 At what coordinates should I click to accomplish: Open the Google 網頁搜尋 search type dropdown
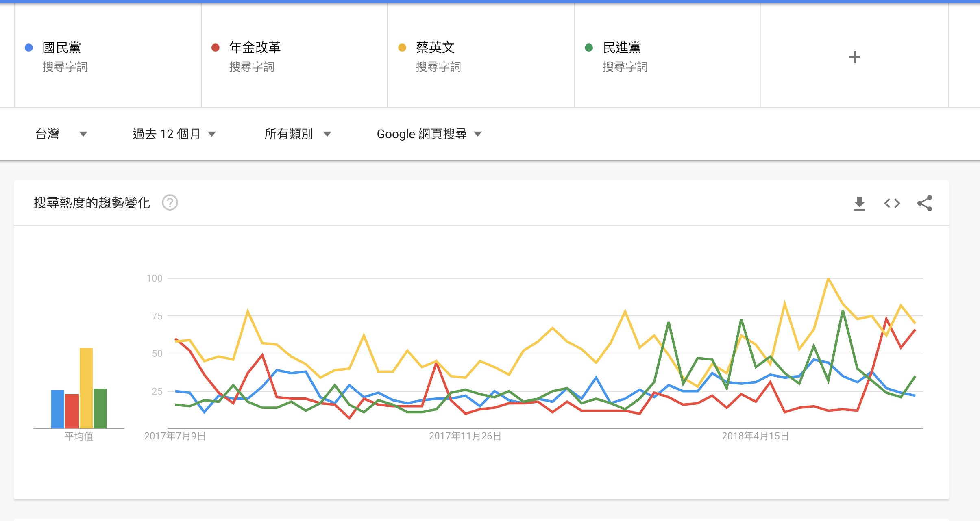point(429,134)
